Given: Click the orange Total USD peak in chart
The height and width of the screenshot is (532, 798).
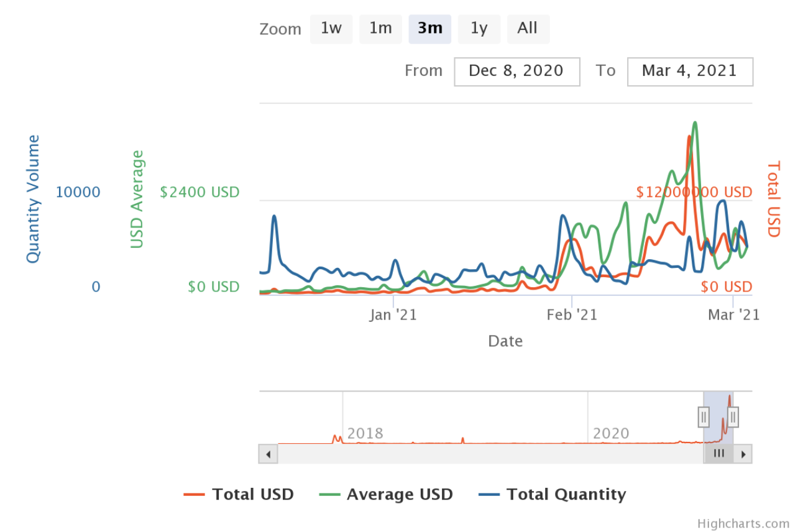Looking at the screenshot, I should click(689, 137).
